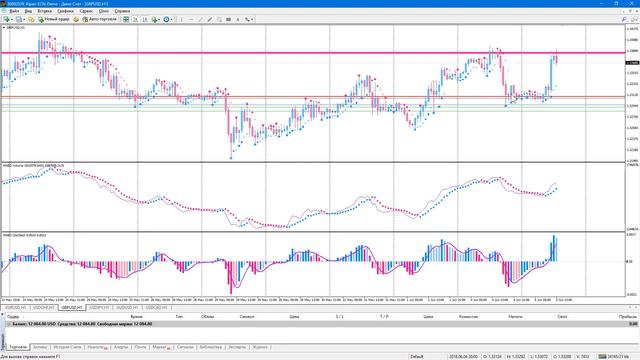Open the Почта terminal tab

tap(140, 347)
